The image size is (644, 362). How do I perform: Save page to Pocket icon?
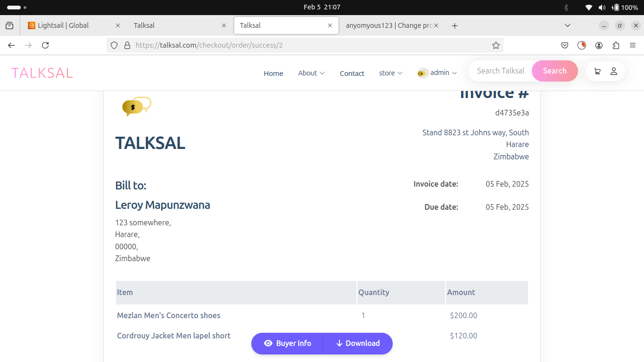[565, 45]
